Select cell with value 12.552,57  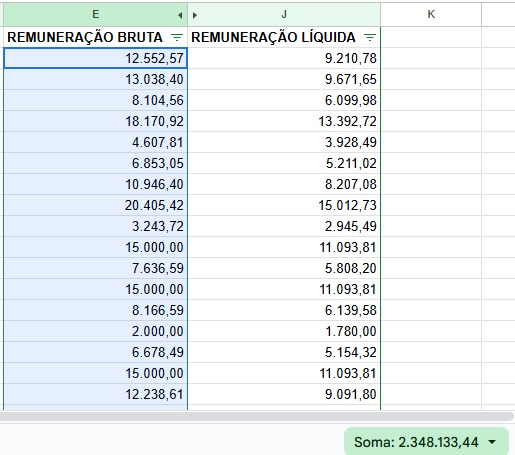(x=95, y=58)
